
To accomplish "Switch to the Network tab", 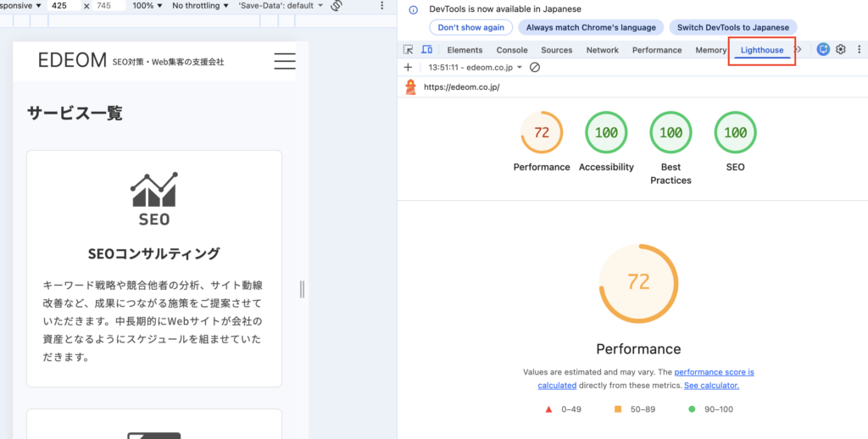I will coord(602,50).
